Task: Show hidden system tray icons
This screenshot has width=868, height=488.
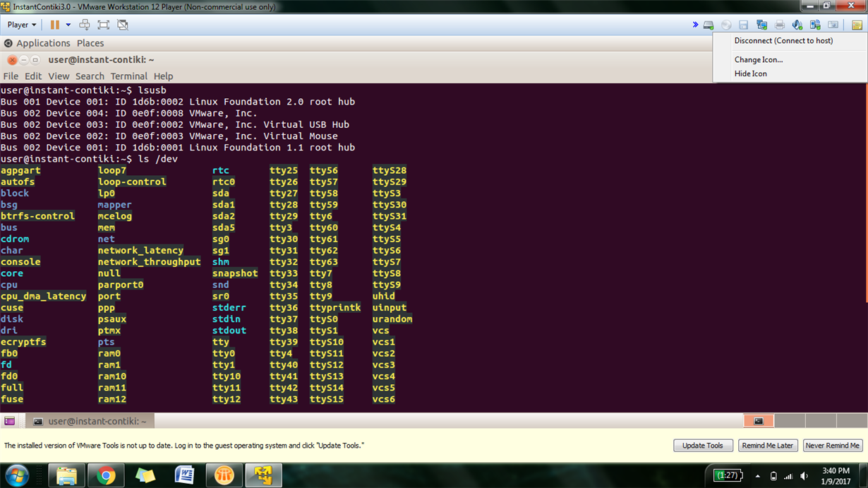Action: (x=758, y=476)
